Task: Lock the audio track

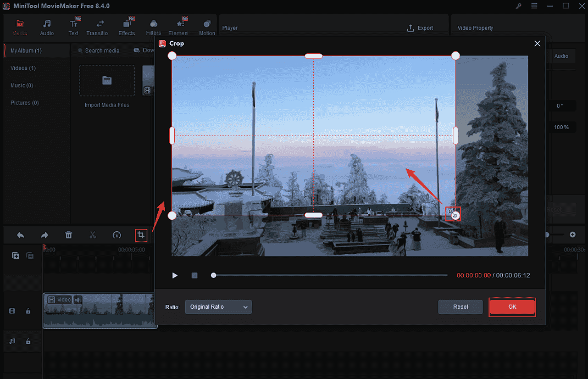Action: coord(27,341)
